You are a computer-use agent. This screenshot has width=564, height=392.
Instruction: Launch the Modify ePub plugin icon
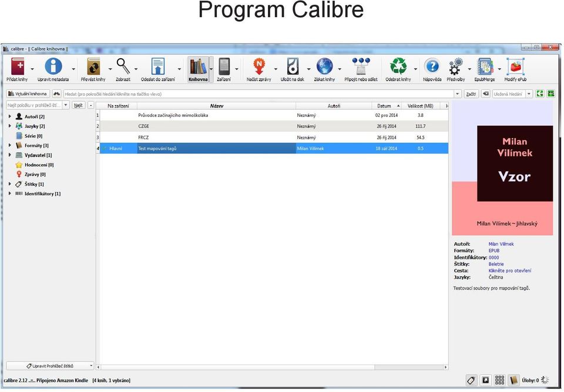[515, 66]
